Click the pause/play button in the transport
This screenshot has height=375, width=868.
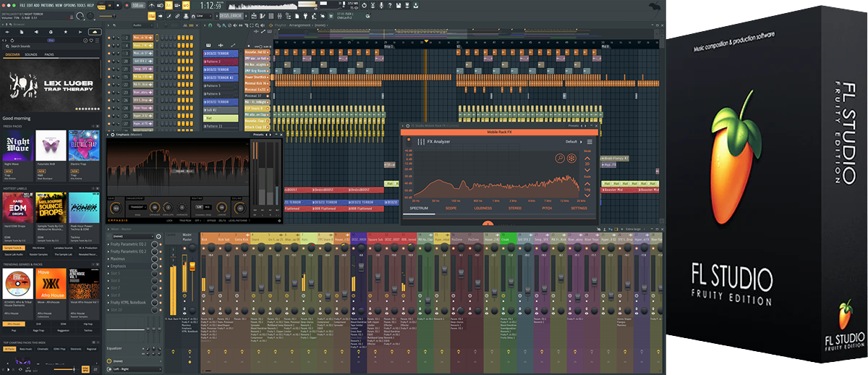(x=109, y=5)
